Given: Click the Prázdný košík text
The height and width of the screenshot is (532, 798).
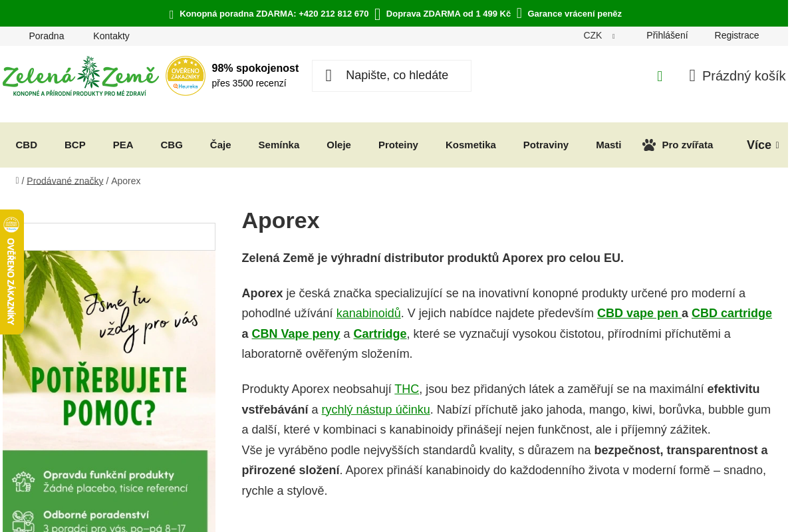Looking at the screenshot, I should pyautogui.click(x=743, y=76).
